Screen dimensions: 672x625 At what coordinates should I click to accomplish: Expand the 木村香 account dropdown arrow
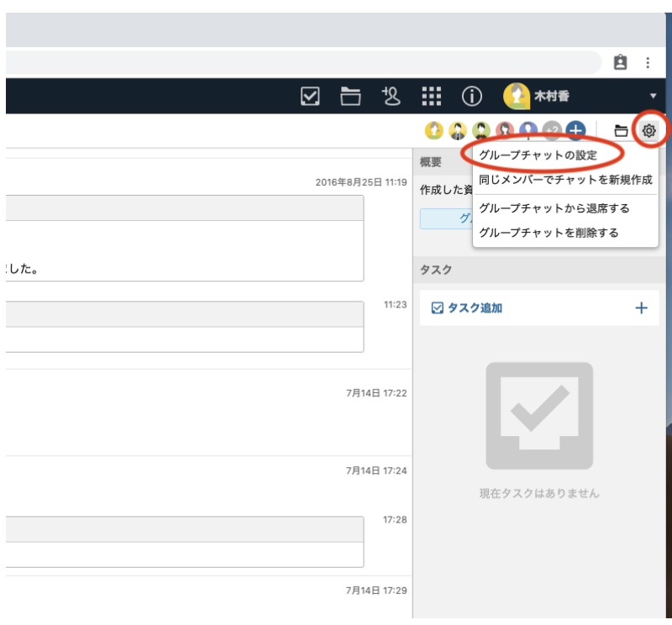tap(654, 97)
